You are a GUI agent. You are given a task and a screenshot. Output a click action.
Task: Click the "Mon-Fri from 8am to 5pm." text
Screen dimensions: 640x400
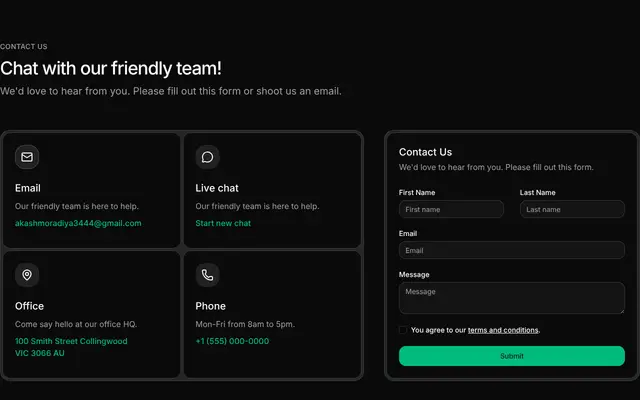point(245,324)
